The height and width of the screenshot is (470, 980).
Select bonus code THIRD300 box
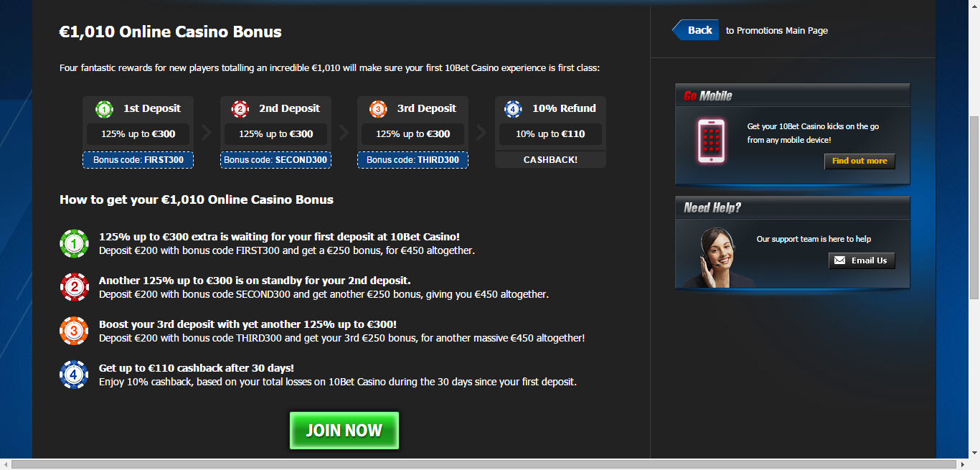click(413, 160)
